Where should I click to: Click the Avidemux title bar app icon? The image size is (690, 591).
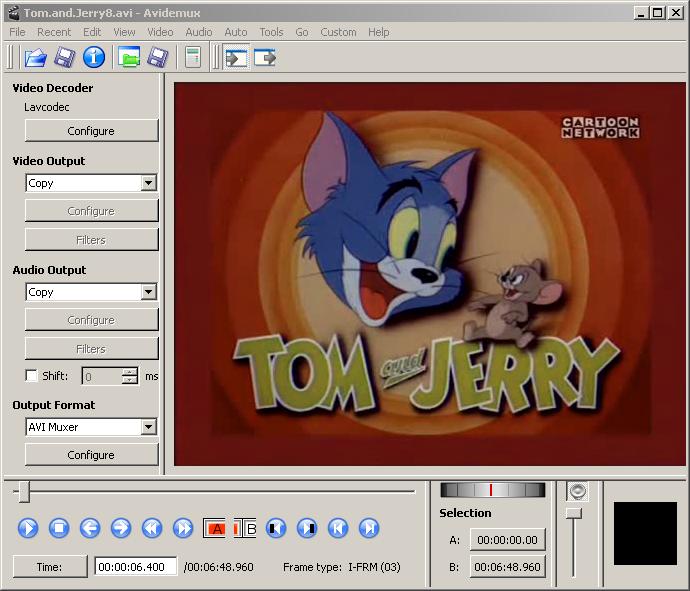[14, 13]
